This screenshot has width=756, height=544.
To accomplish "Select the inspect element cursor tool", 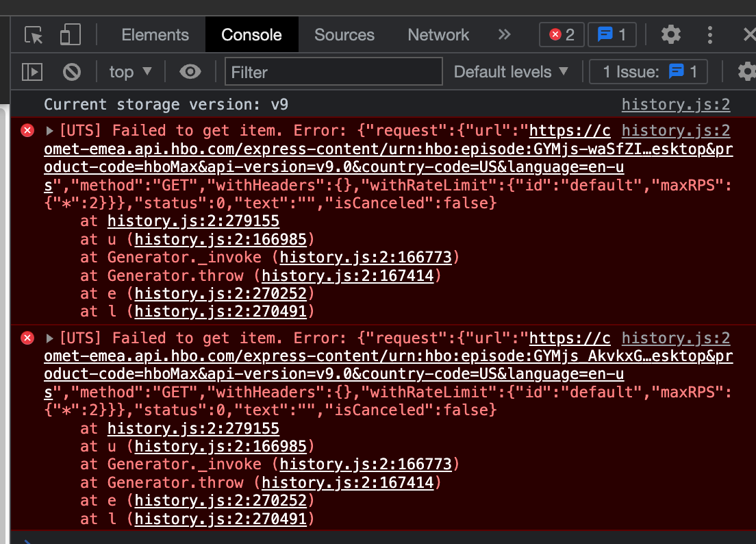I will click(x=32, y=34).
